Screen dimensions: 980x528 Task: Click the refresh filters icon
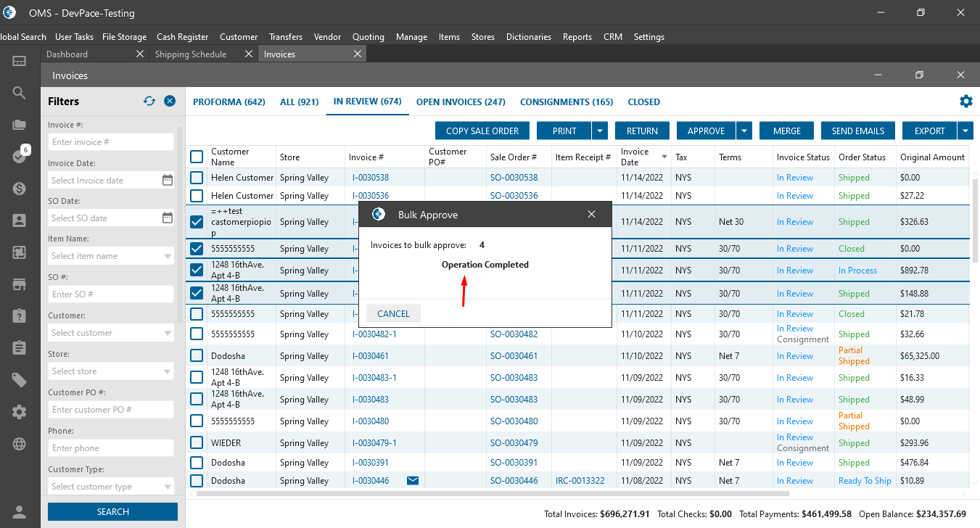(x=149, y=101)
